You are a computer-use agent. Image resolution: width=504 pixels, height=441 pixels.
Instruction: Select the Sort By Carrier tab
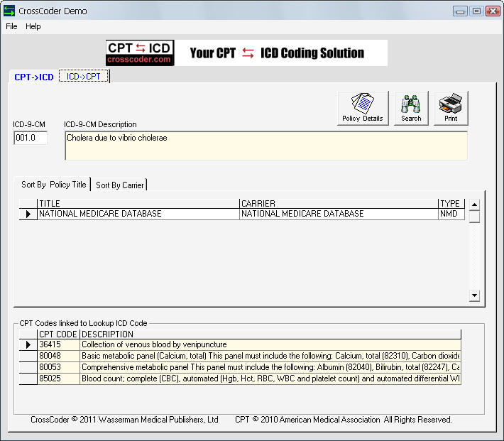pos(119,185)
